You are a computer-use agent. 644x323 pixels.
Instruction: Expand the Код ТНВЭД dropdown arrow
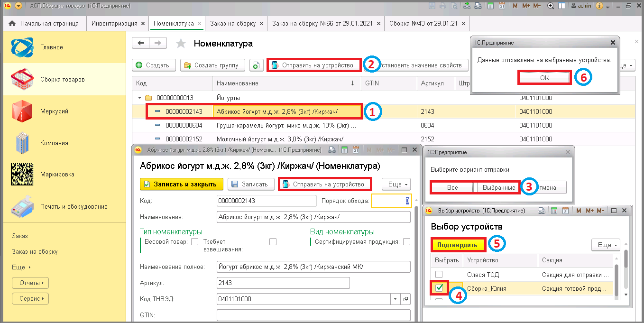(396, 300)
